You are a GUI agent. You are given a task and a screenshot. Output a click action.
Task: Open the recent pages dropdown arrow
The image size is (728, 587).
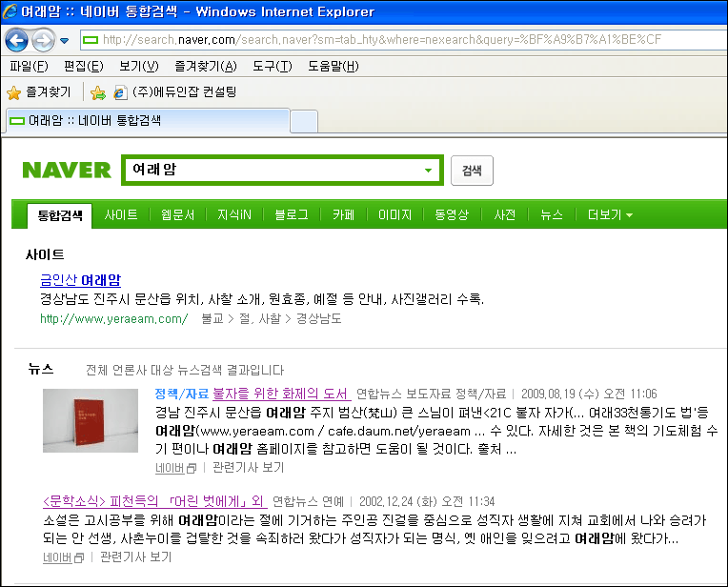[65, 41]
